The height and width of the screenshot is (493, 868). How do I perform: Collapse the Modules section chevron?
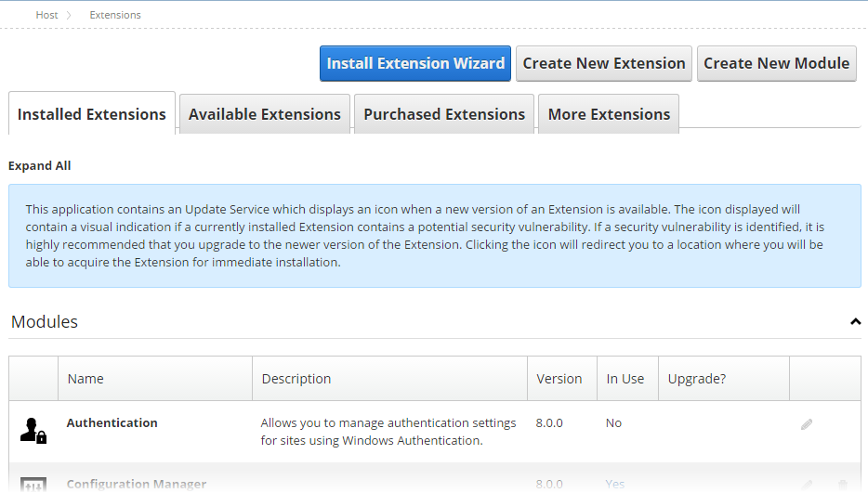point(855,322)
